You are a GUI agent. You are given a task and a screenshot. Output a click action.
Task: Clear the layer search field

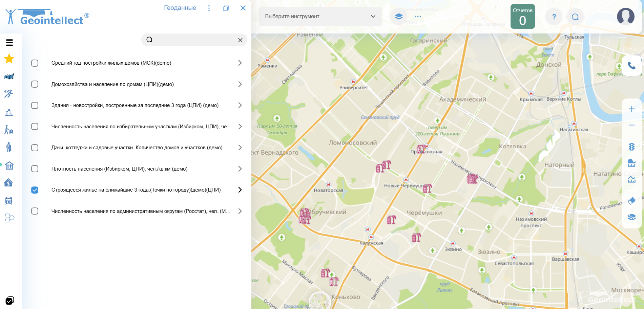point(240,40)
